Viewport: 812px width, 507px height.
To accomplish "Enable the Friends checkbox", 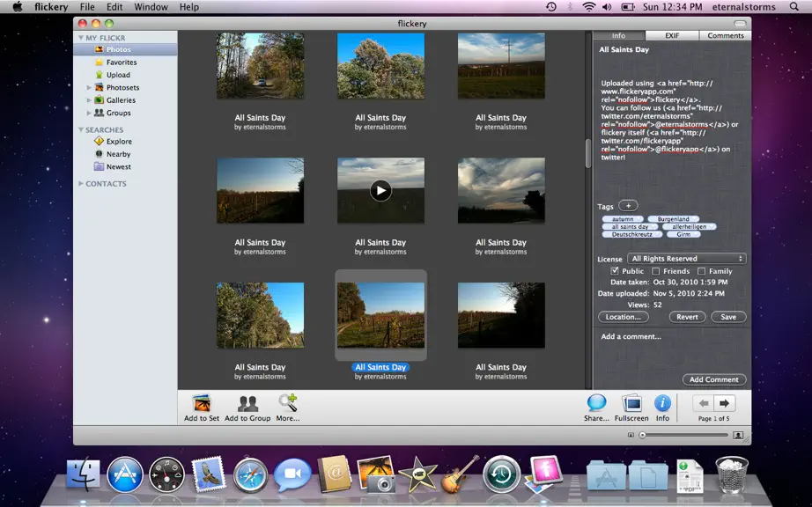I will click(x=655, y=271).
